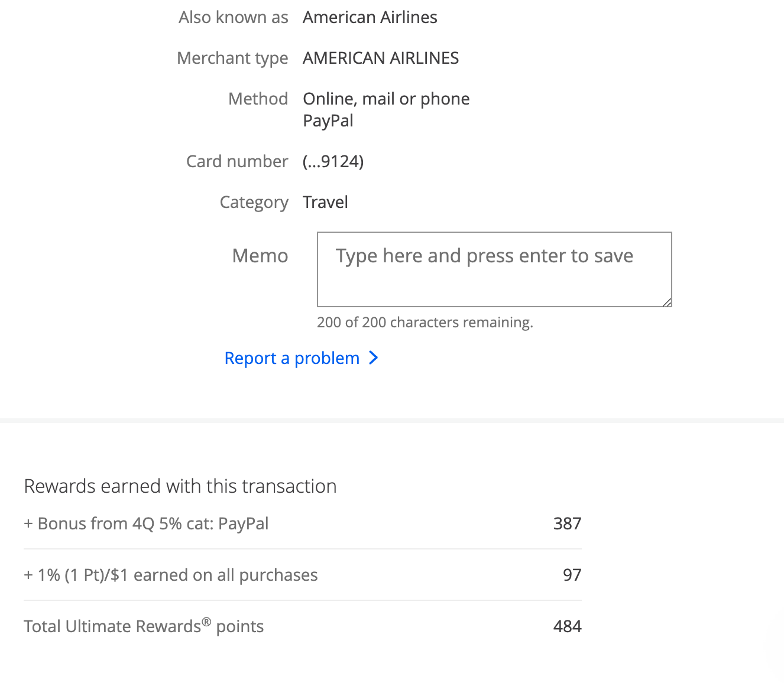Open the Report a problem link
This screenshot has height=683, width=784.
point(292,358)
